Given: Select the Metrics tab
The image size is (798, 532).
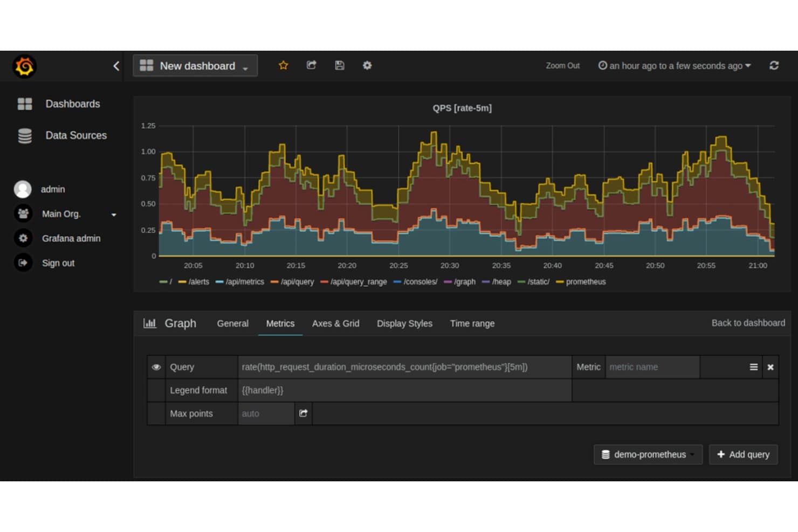Looking at the screenshot, I should 280,323.
